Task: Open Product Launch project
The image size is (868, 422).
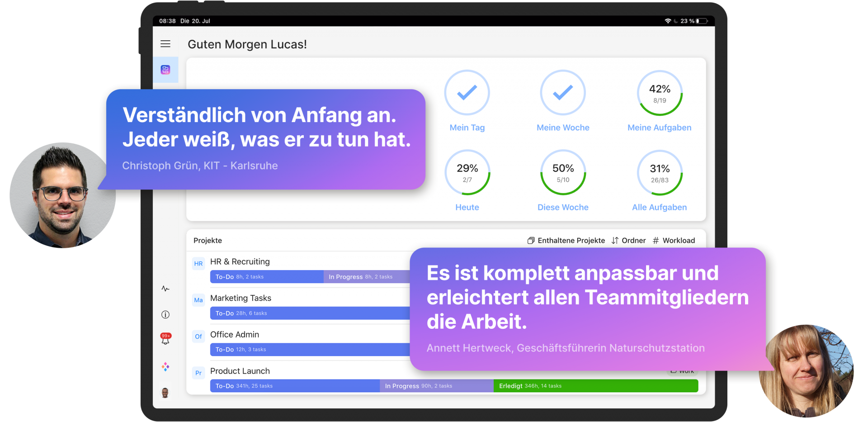Action: tap(240, 371)
